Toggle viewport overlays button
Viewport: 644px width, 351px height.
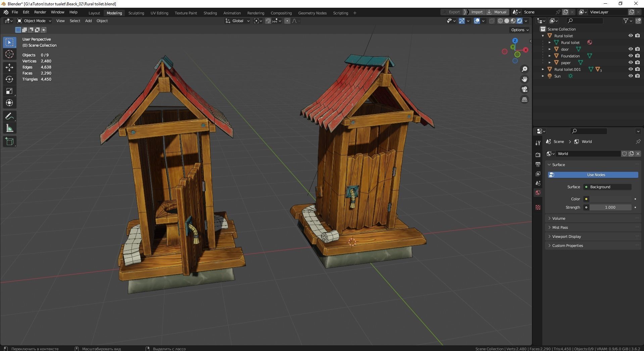click(477, 21)
